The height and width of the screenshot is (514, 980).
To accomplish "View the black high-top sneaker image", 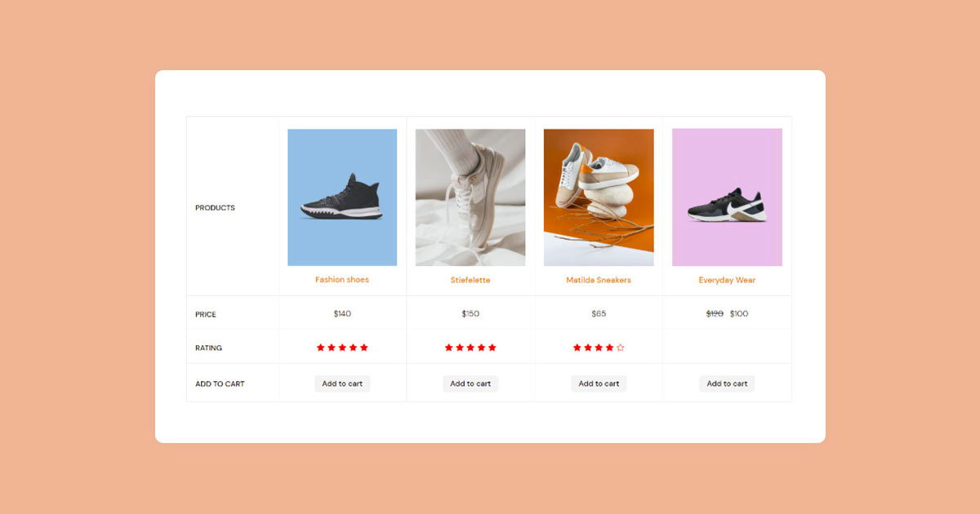I will 342,197.
